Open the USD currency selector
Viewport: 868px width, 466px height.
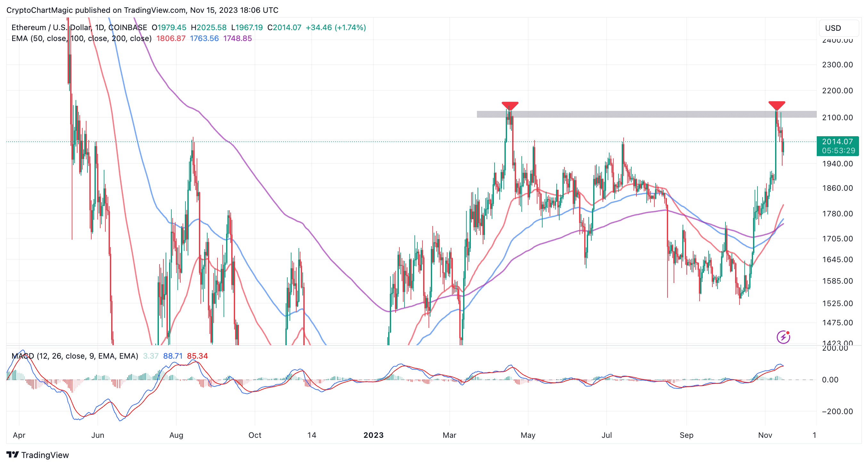click(839, 28)
